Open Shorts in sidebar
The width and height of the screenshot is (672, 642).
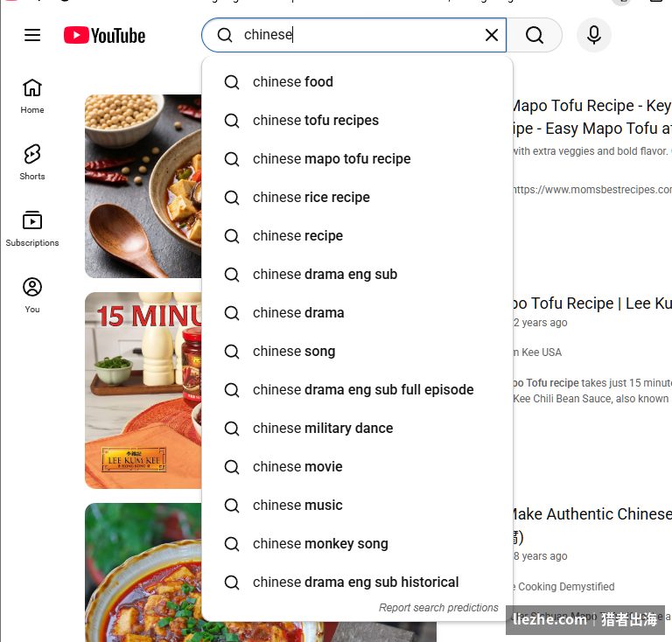[x=32, y=163]
